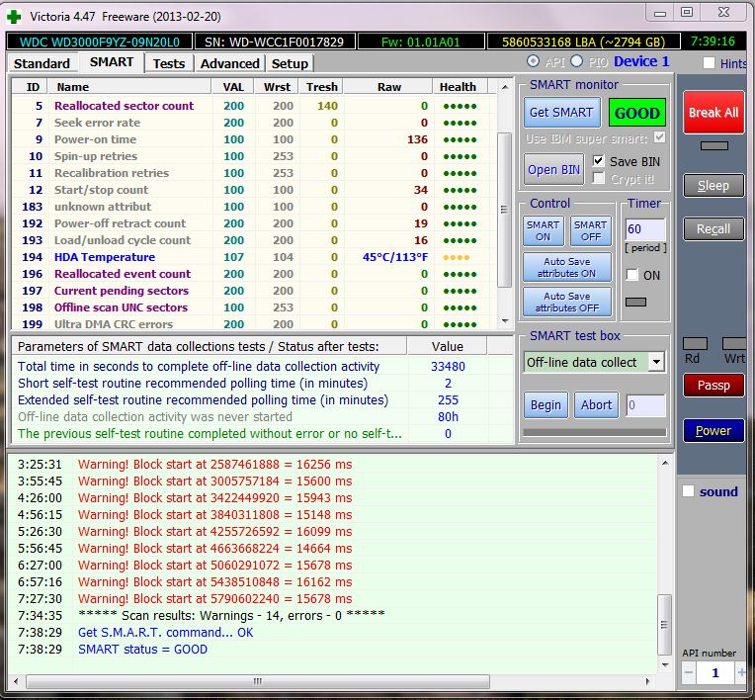Click the Raw column header
This screenshot has width=755, height=700.
388,87
